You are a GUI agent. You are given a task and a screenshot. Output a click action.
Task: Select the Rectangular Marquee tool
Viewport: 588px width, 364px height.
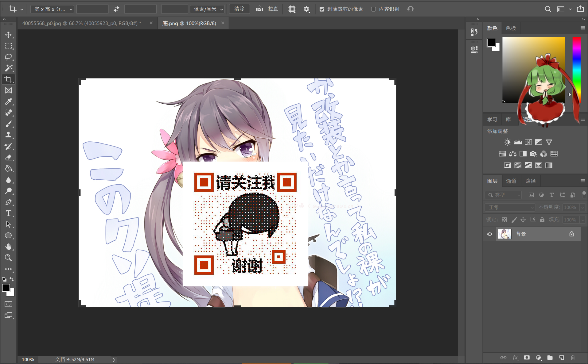click(8, 46)
